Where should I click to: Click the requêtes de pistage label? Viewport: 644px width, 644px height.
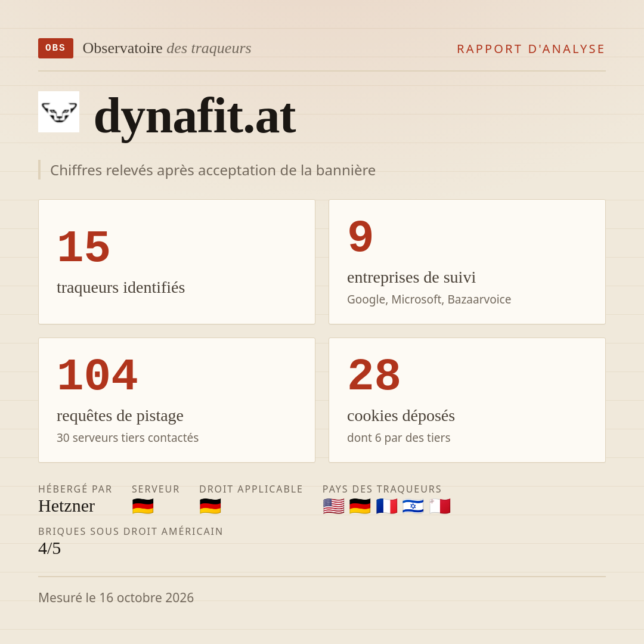(x=120, y=416)
